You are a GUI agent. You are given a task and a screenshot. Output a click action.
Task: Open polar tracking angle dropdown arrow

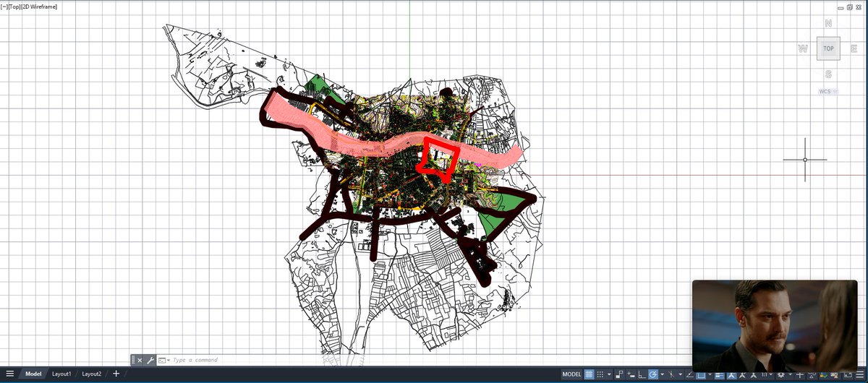pyautogui.click(x=662, y=374)
